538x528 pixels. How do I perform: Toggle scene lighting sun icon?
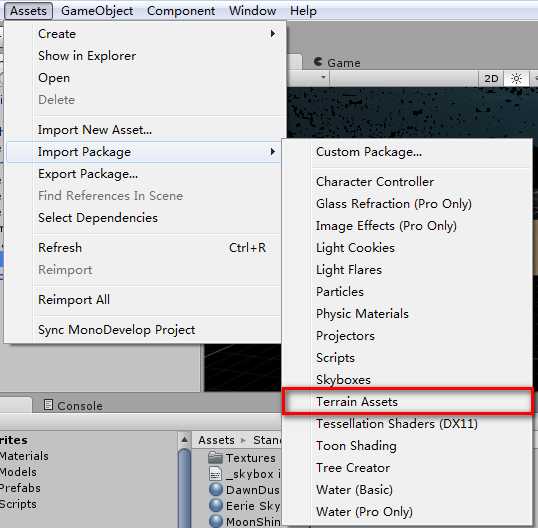[516, 79]
